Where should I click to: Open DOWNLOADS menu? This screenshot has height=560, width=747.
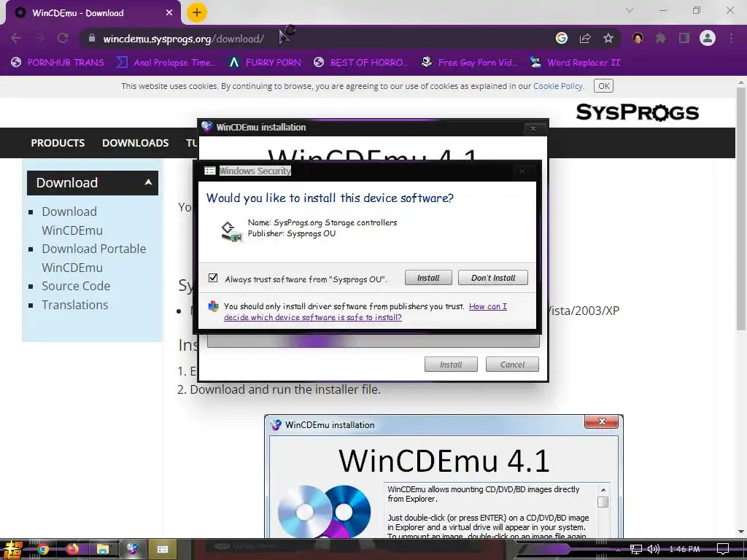click(x=135, y=143)
